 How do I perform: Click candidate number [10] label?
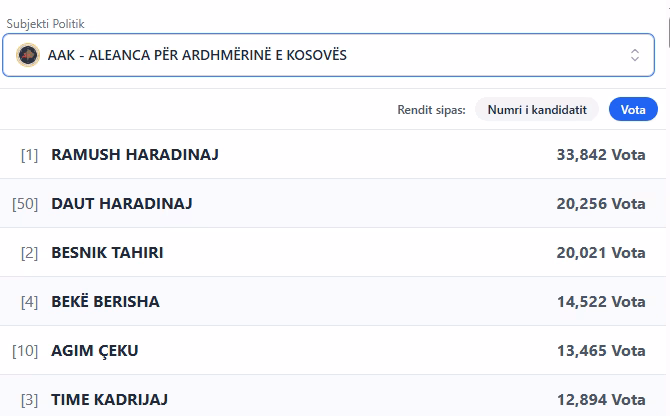(x=25, y=351)
